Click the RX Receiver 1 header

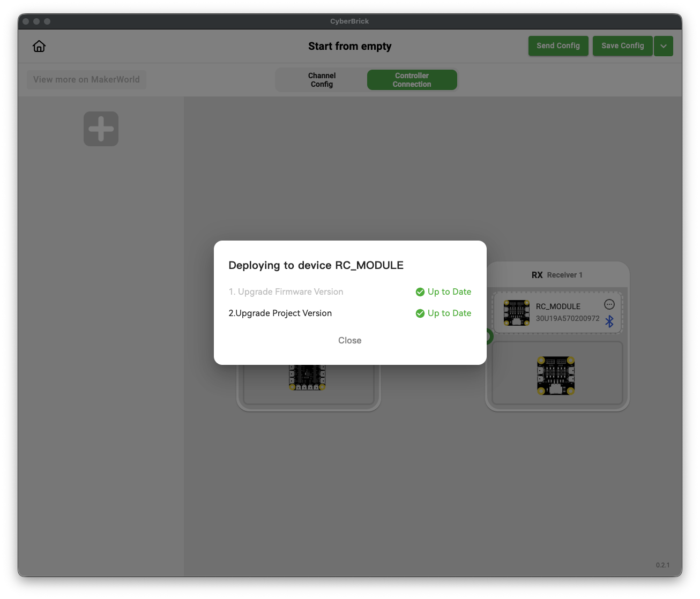[x=557, y=274]
